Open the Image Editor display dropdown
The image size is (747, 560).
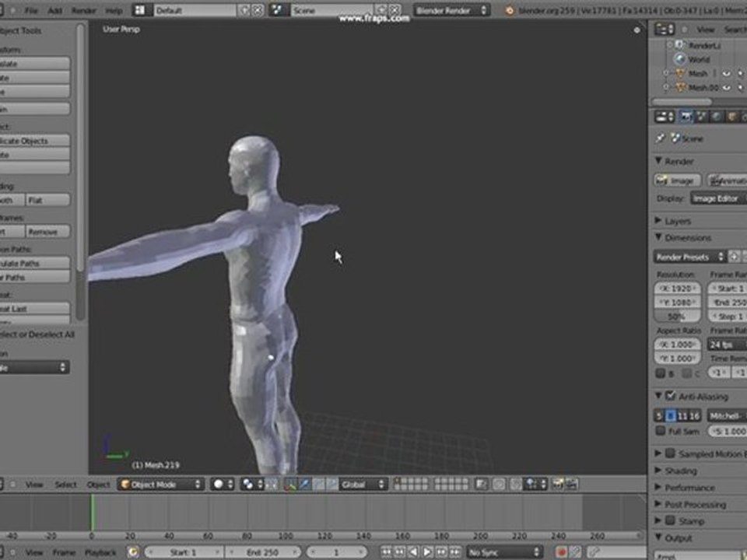719,198
